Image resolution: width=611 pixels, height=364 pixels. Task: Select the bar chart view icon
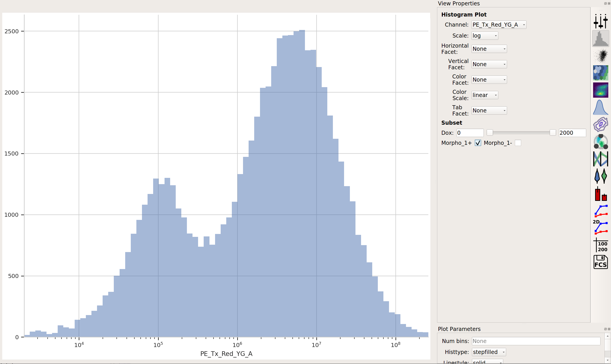coord(600,194)
